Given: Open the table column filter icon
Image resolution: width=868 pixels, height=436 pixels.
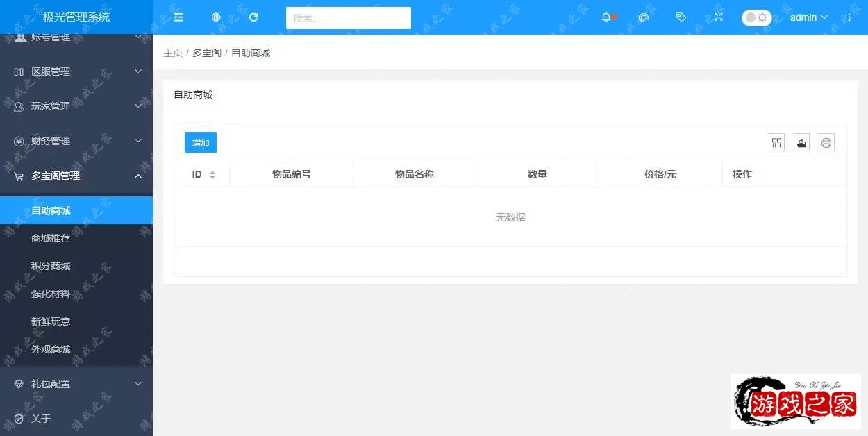Looking at the screenshot, I should 776,142.
